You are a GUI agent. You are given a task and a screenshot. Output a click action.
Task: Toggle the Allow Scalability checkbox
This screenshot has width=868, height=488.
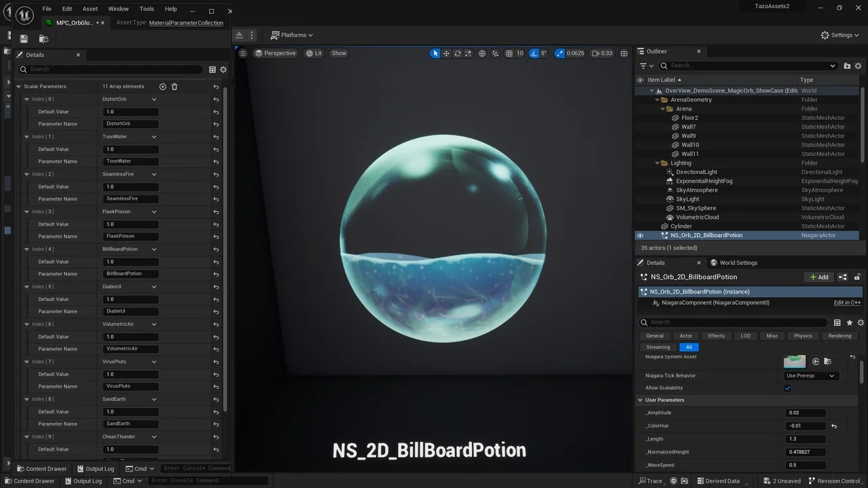pyautogui.click(x=787, y=388)
